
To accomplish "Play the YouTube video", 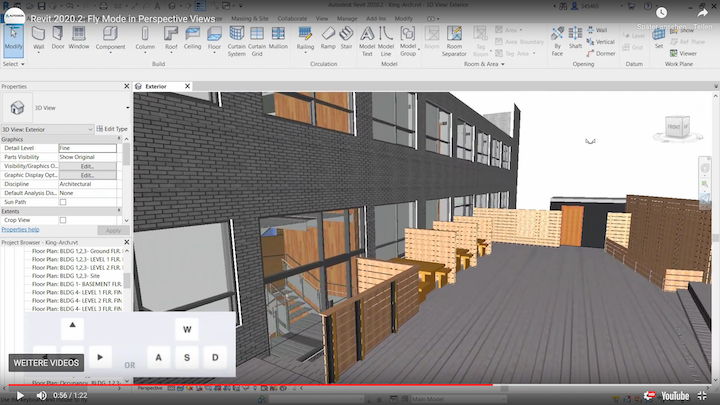I will click(20, 395).
